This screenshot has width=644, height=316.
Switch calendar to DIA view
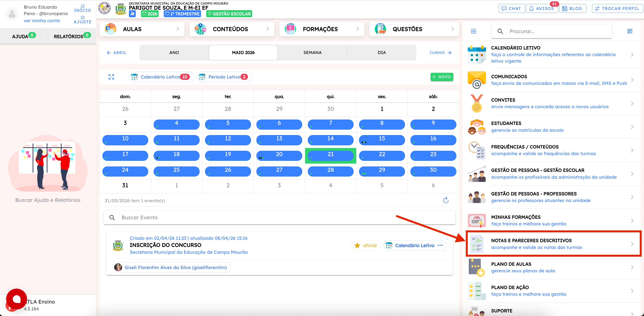[x=382, y=52]
